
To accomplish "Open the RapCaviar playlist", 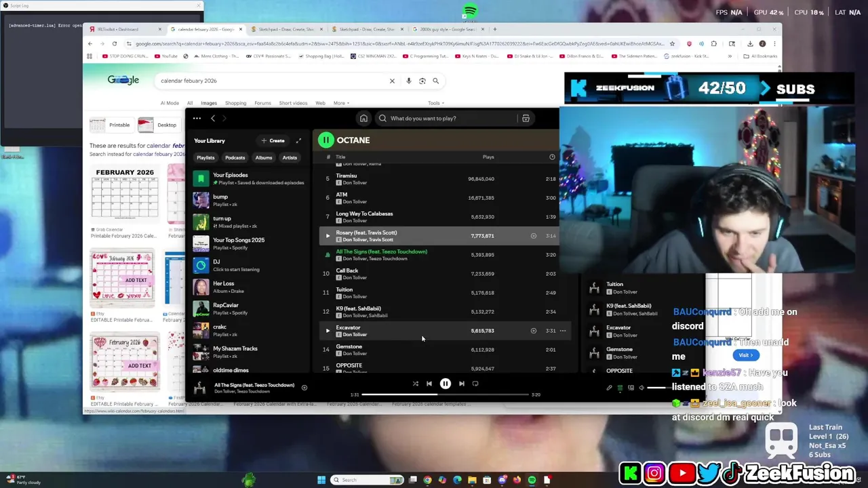I will click(248, 309).
